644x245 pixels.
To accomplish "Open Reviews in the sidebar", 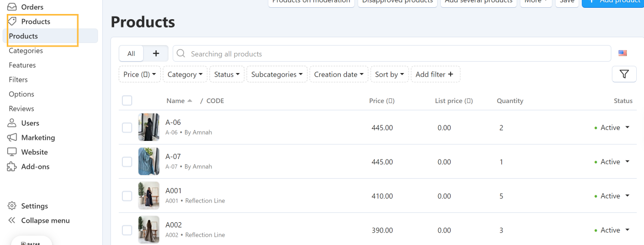I will pos(21,109).
